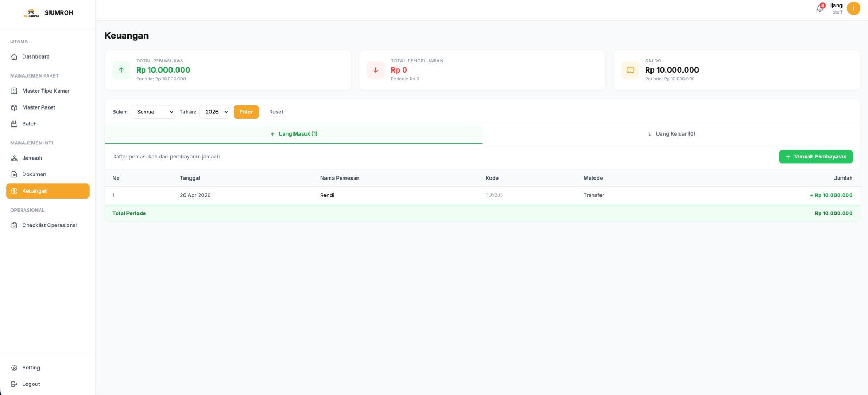Click the Master Tipe Kamar building icon
The width and height of the screenshot is (868, 395).
pyautogui.click(x=14, y=91)
